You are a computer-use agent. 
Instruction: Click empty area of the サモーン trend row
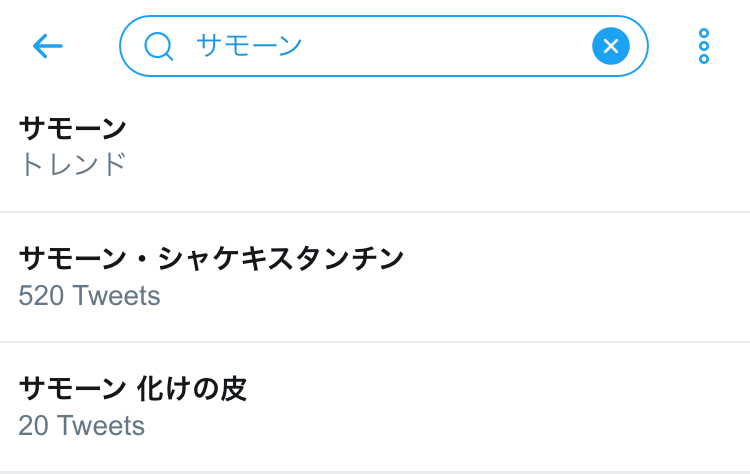500,147
